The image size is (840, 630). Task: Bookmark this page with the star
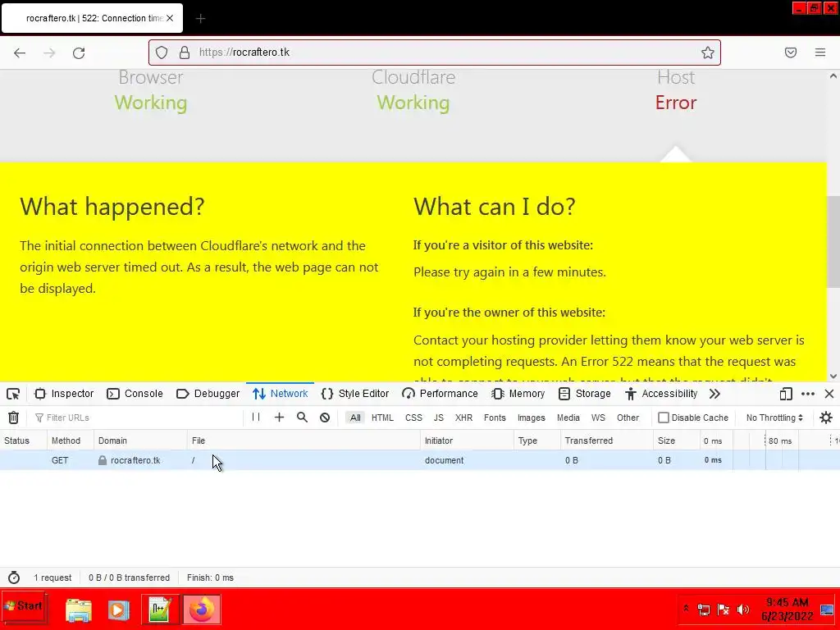(708, 52)
